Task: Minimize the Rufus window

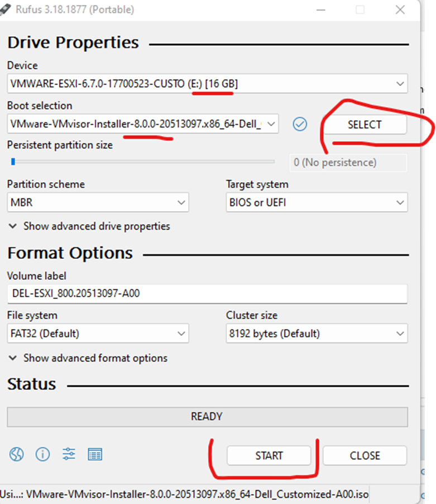Action: point(322,10)
